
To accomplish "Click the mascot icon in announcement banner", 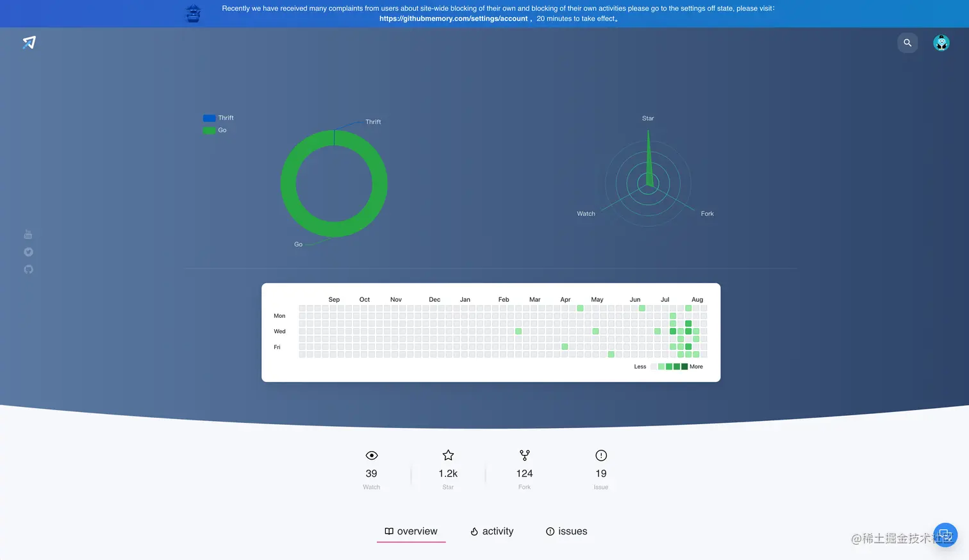I will click(x=193, y=13).
